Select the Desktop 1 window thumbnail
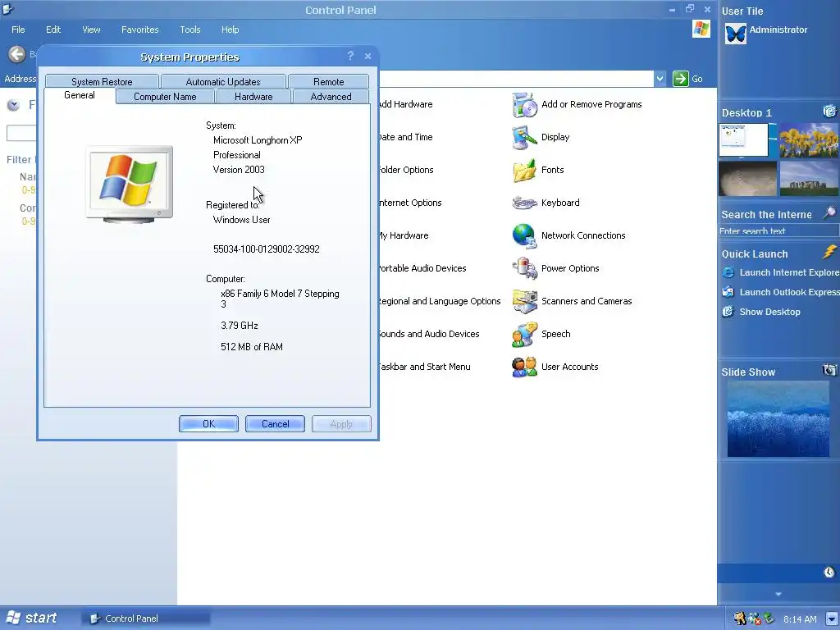Viewport: 840px width, 630px height. 743,139
